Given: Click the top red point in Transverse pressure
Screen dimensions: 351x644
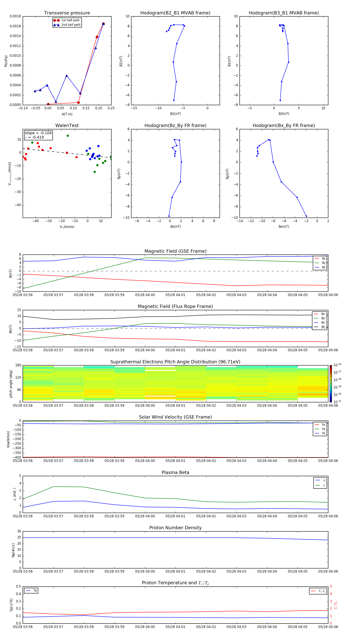Looking at the screenshot, I should point(103,24).
